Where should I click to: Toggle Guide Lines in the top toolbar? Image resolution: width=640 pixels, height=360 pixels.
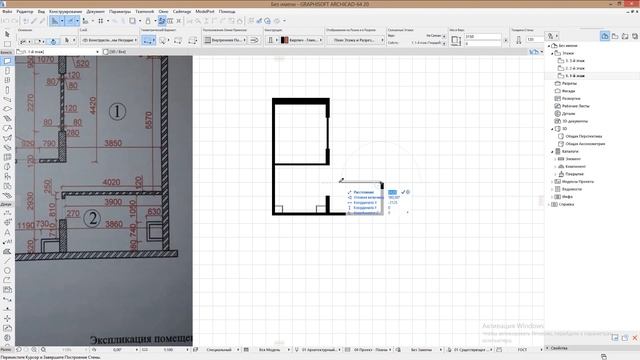pyautogui.click(x=55, y=21)
